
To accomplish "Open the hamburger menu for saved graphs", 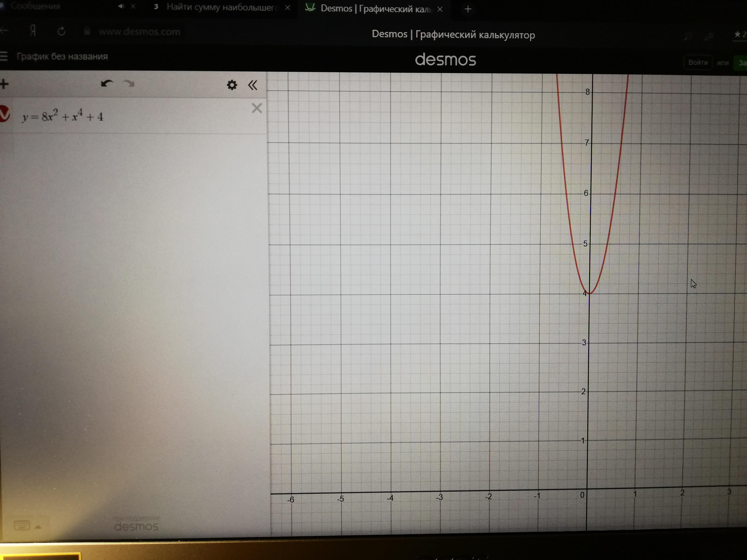I will [3, 56].
